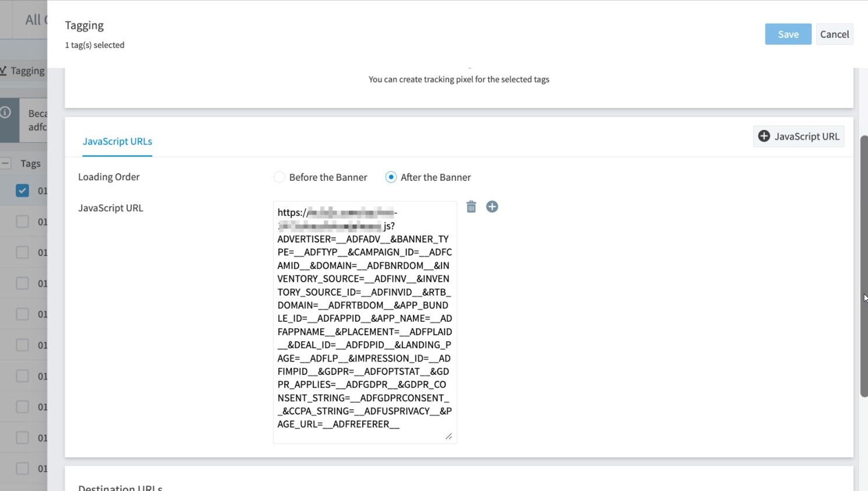Click the checkmark icon beside Tagging
The image size is (868, 491).
5,70
